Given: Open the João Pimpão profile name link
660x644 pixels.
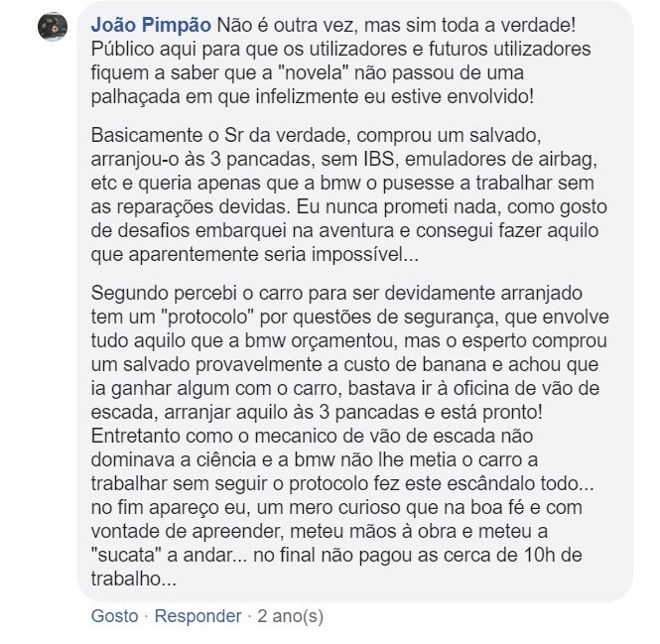Looking at the screenshot, I should click(x=151, y=25).
